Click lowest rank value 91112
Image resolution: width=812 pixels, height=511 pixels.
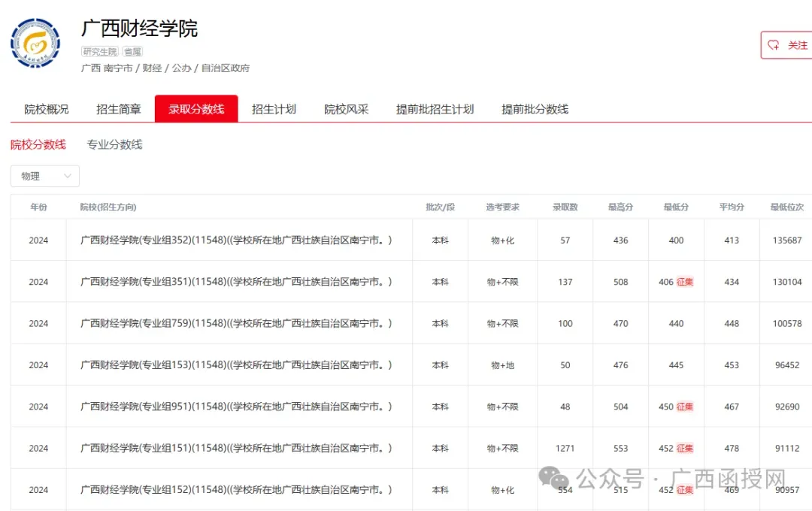pyautogui.click(x=787, y=449)
